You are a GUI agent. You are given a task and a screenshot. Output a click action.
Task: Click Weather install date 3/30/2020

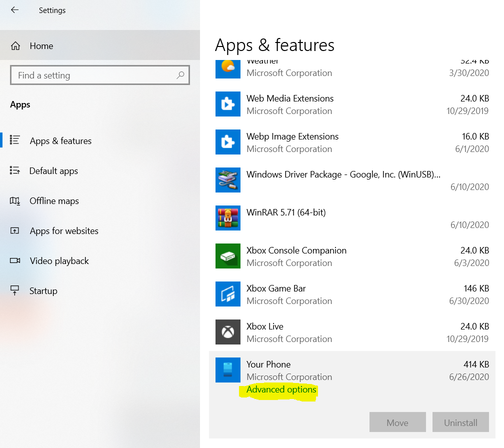(469, 73)
